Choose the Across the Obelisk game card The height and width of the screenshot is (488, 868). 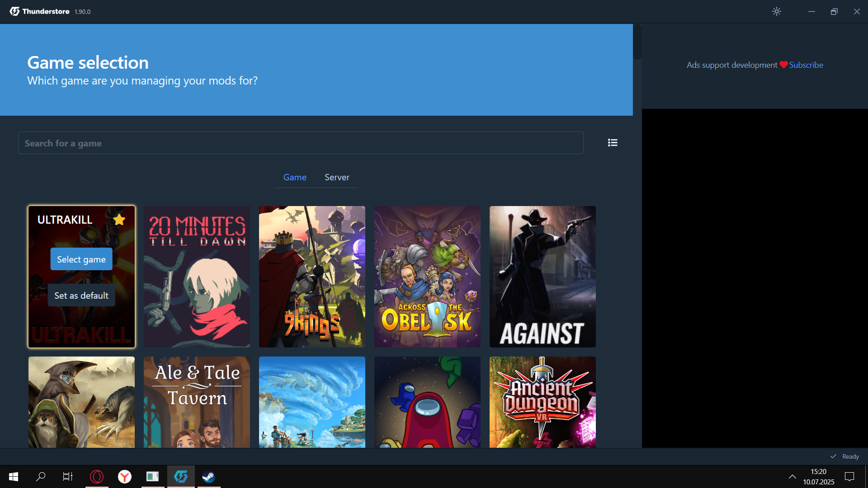[427, 277]
